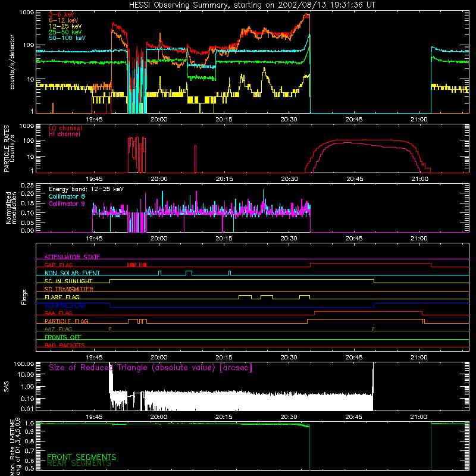476x476 pixels.
Task: Select the PARTICLE FLAG label
Action: (x=67, y=321)
